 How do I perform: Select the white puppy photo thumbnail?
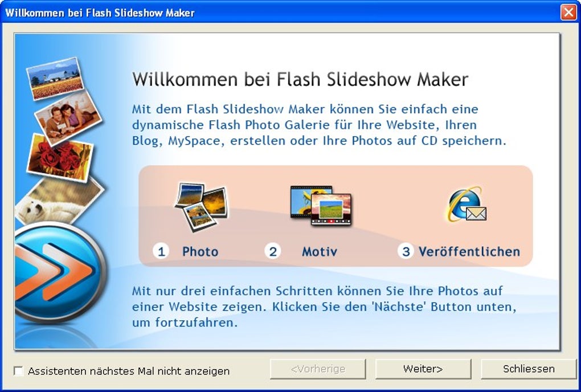pyautogui.click(x=59, y=201)
